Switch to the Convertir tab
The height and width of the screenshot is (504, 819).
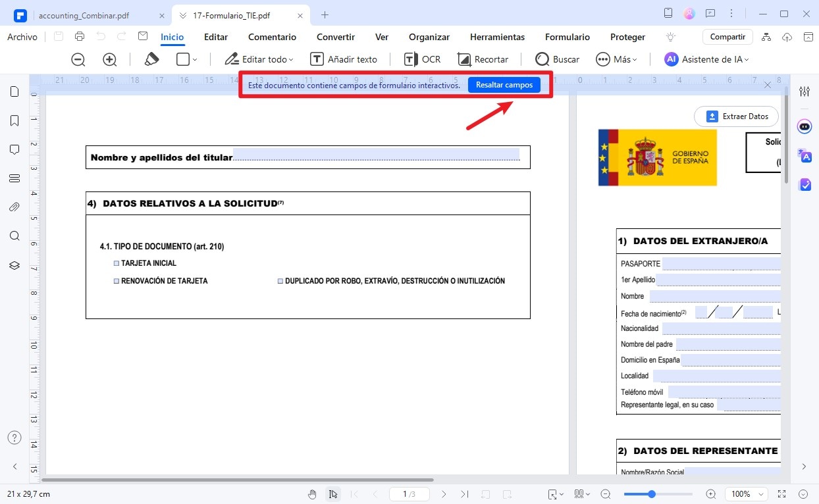(336, 37)
